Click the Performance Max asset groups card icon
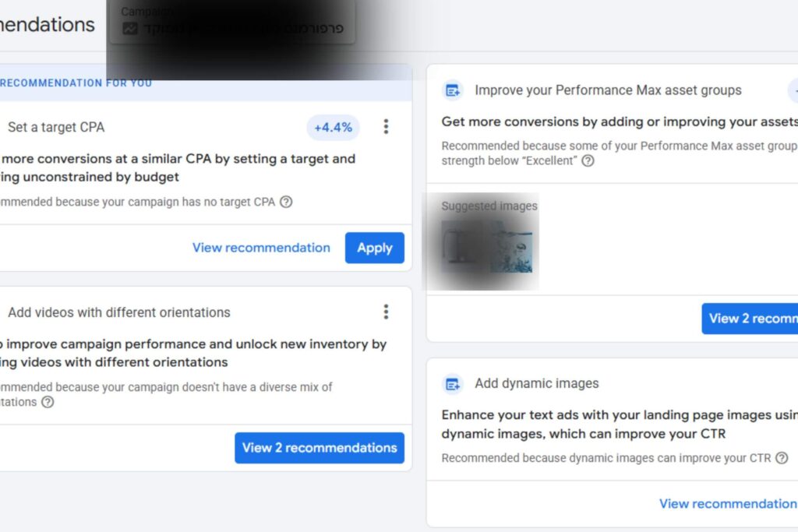The image size is (798, 532). click(453, 90)
